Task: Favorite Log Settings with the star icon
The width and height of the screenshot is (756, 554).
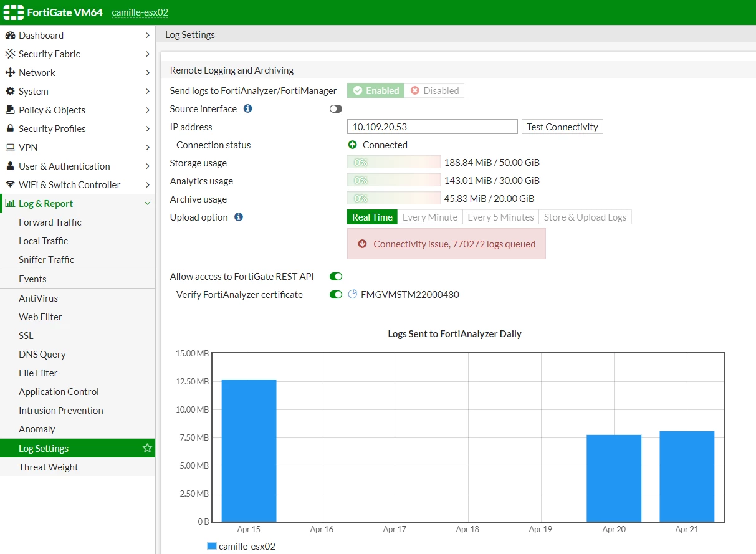Action: [x=147, y=448]
